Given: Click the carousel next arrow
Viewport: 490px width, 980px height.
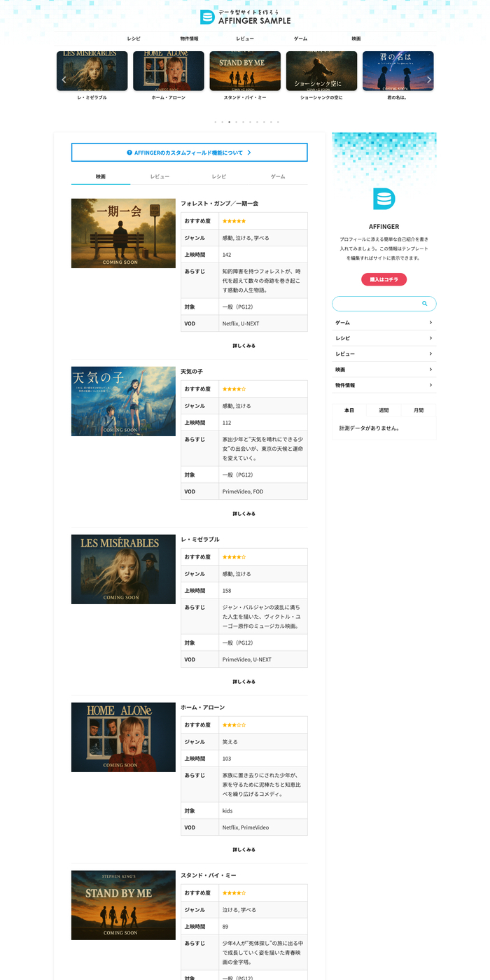Looking at the screenshot, I should [x=428, y=80].
